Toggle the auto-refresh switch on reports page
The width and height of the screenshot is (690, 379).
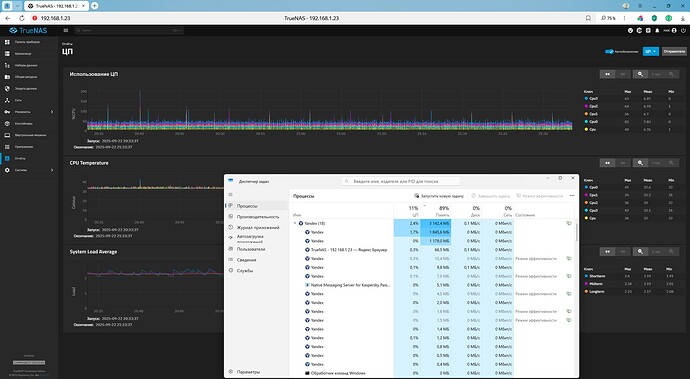(x=609, y=52)
